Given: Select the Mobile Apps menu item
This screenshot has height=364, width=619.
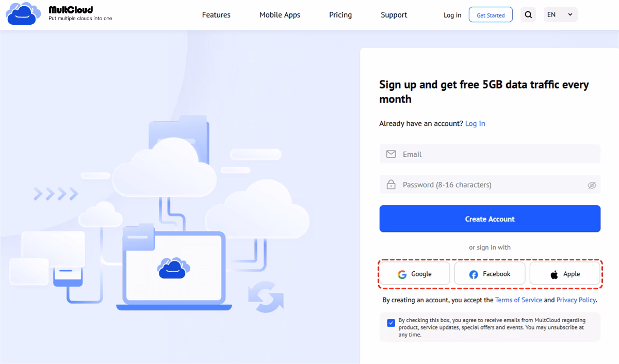Looking at the screenshot, I should [x=280, y=14].
